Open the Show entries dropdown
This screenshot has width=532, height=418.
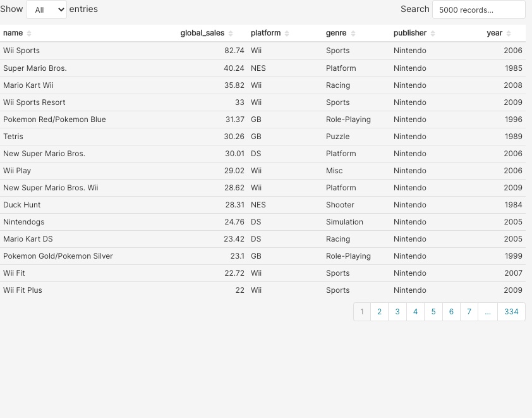[46, 9]
